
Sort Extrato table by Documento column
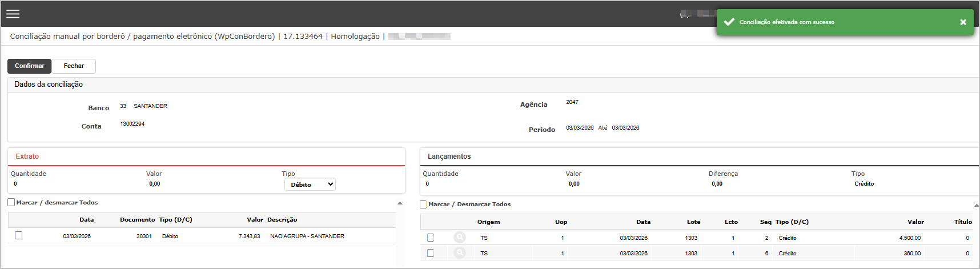pyautogui.click(x=137, y=220)
